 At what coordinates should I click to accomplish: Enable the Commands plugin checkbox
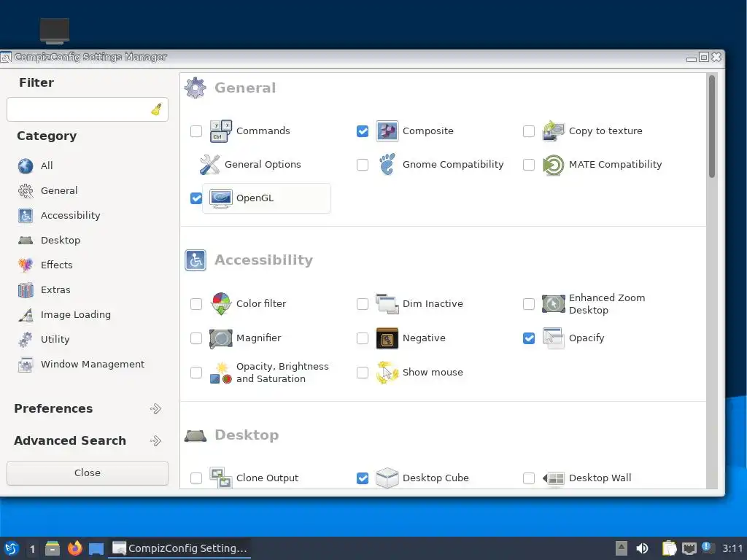tap(196, 131)
